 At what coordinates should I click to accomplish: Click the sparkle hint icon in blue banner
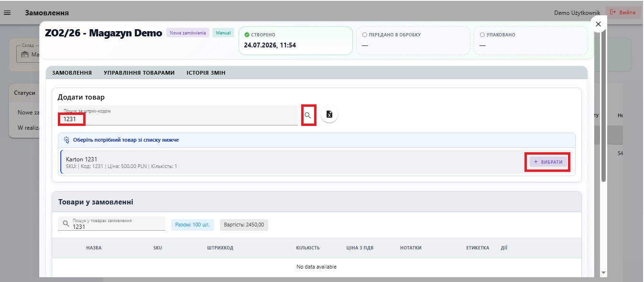coord(66,140)
